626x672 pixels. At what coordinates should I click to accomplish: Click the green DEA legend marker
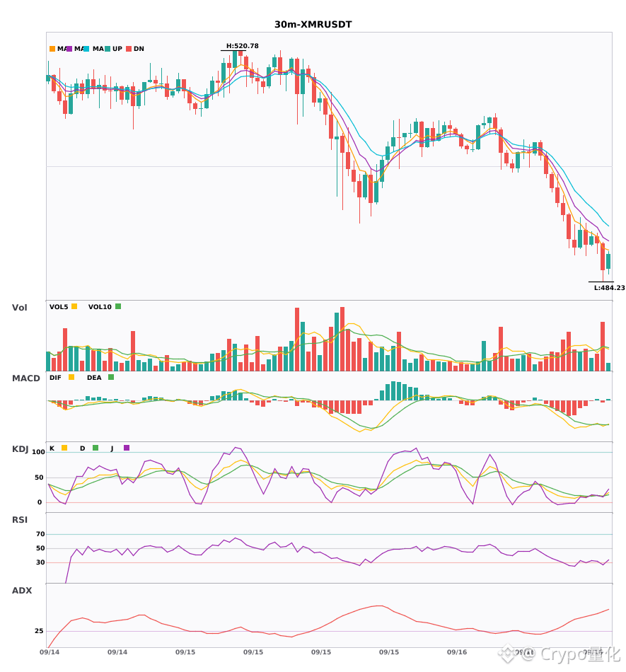click(x=111, y=377)
